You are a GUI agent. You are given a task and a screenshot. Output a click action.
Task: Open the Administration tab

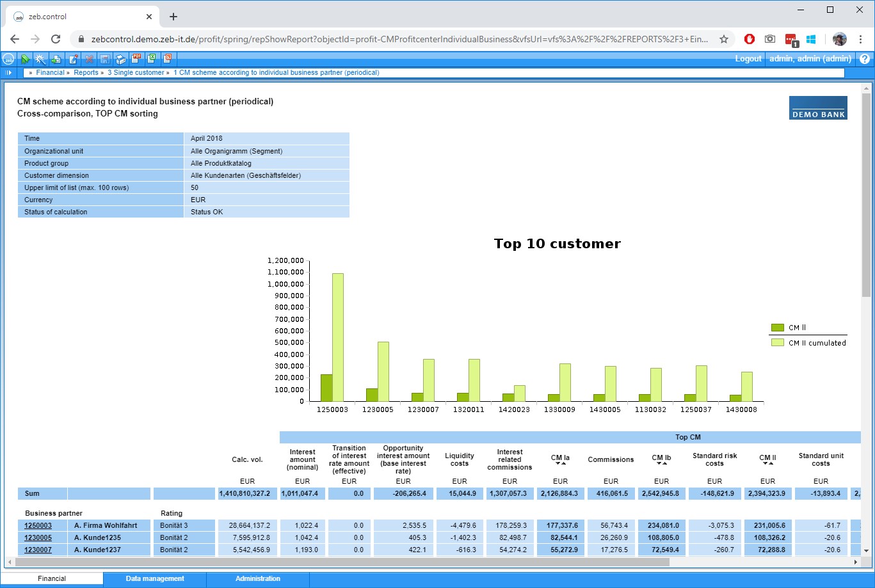[258, 579]
